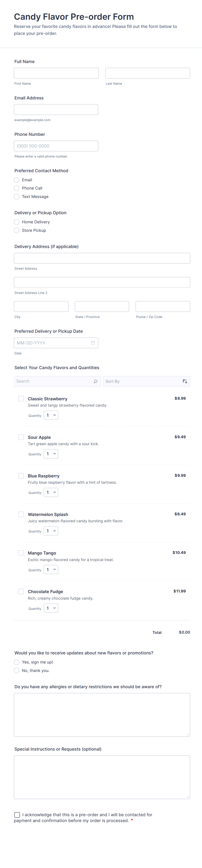Click the sort order icon
Screen dimensions: 202x868
pyautogui.click(x=185, y=381)
